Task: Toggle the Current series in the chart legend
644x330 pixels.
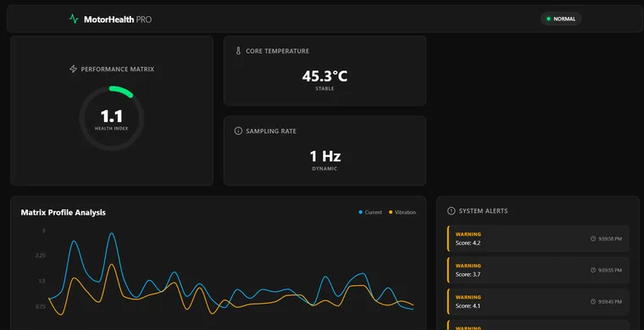Action: 370,212
